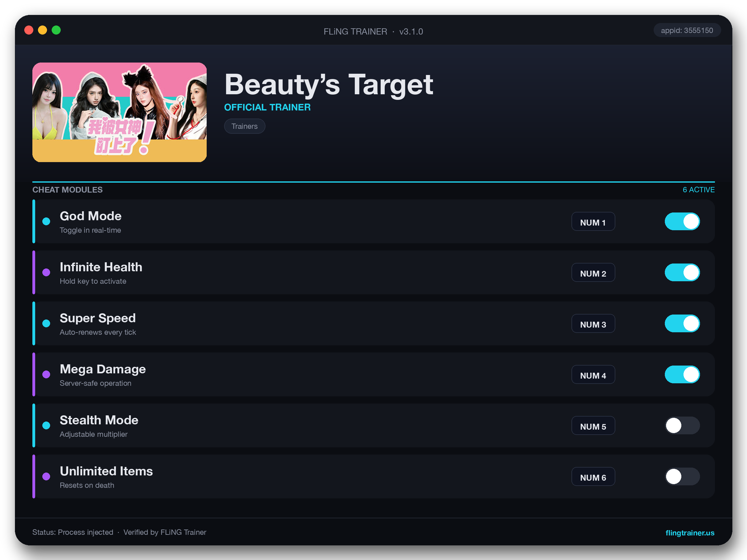Click the purple dot beside Mega Damage
This screenshot has height=560, width=747.
click(46, 374)
